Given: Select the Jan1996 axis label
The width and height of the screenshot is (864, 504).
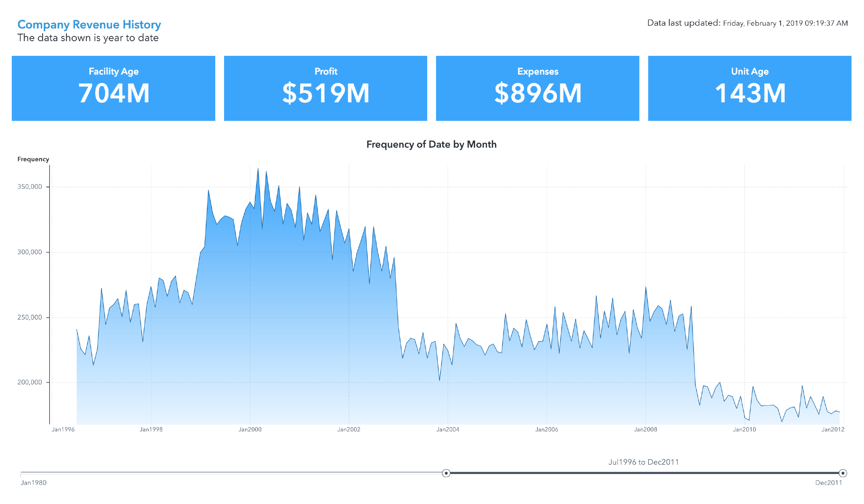Looking at the screenshot, I should click(62, 429).
